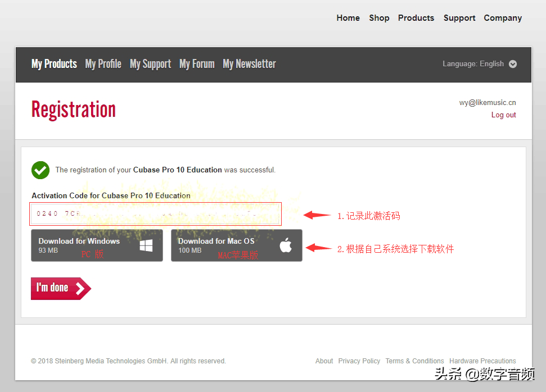546x392 pixels.
Task: Click the Log out link
Action: (x=503, y=115)
